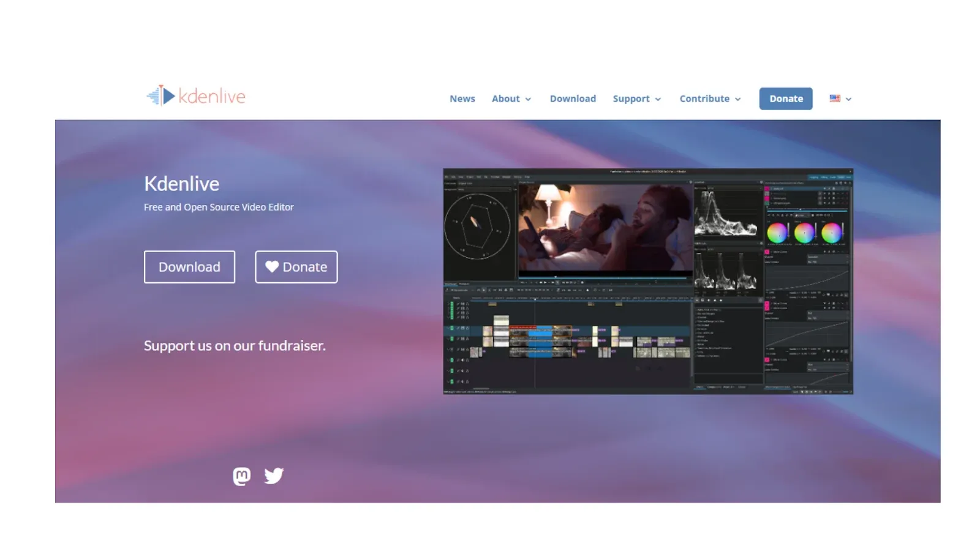Click the 'Kdenlive' hero heading
Image resolution: width=980 pixels, height=551 pixels.
[181, 184]
